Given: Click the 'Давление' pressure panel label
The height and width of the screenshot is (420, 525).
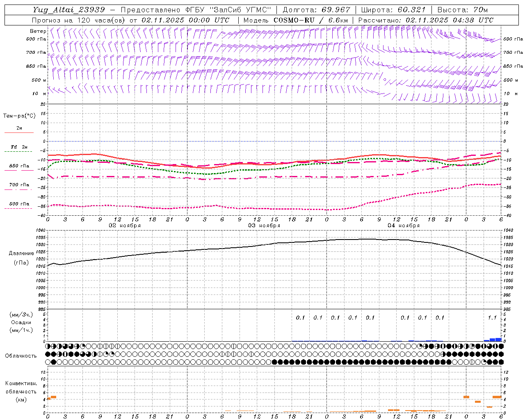Looking at the screenshot, I should 21,253.
